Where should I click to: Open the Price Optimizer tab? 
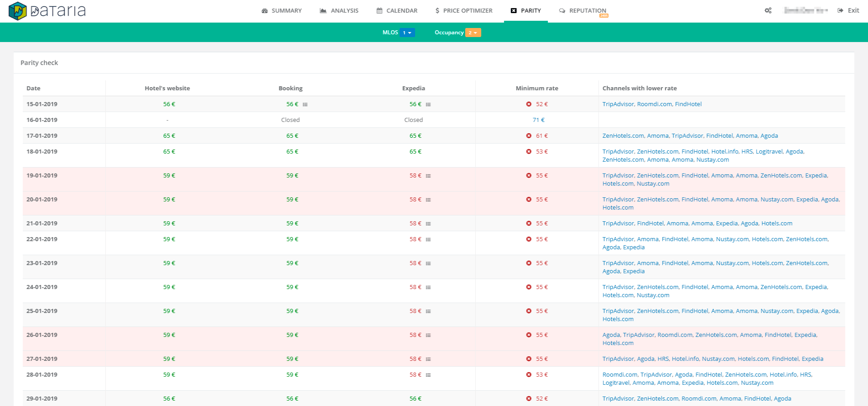pos(464,10)
